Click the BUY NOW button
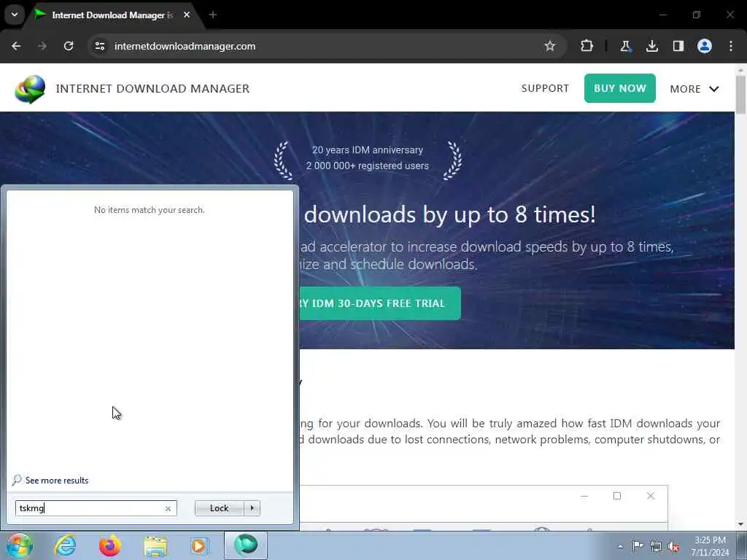The width and height of the screenshot is (747, 560). (x=620, y=88)
